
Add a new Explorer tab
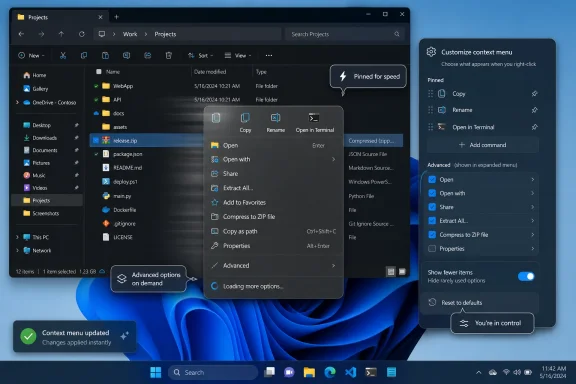116,17
